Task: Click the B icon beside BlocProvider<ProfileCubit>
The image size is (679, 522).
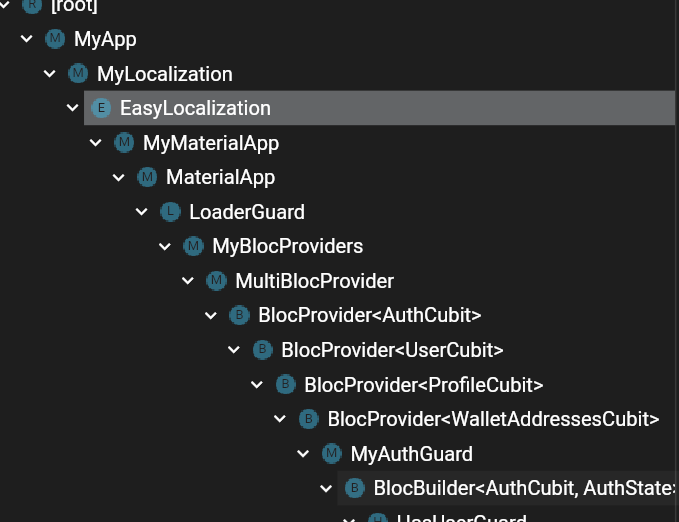Action: [x=285, y=384]
